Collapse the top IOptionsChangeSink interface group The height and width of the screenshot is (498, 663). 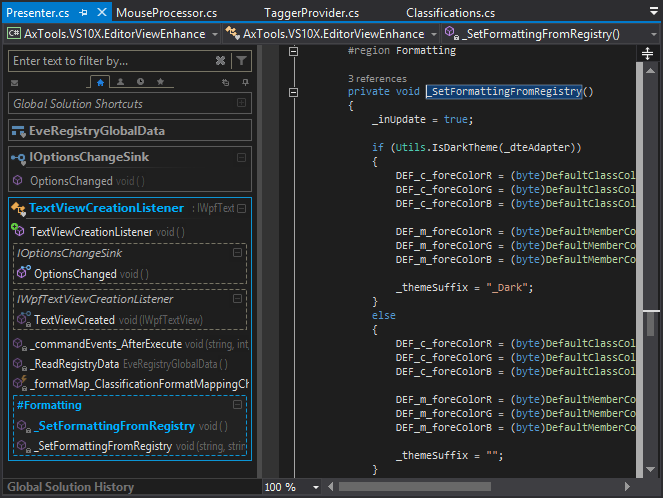[241, 158]
